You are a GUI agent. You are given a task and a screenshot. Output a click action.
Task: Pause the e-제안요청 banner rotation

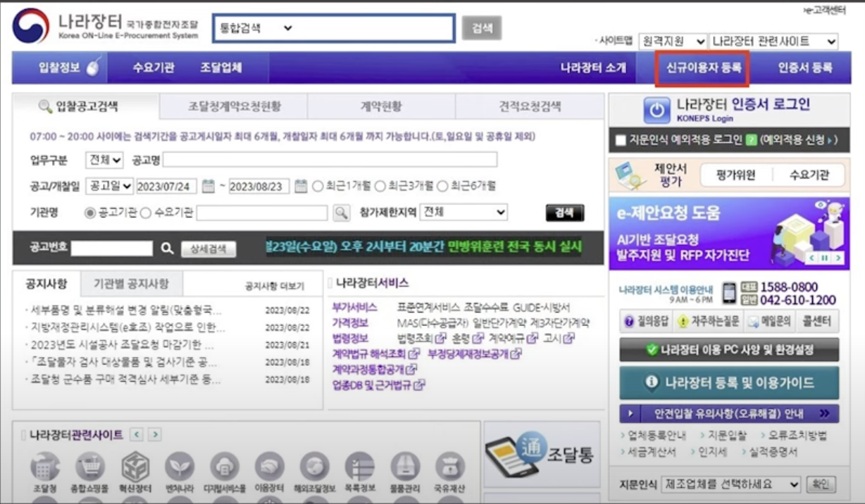pos(824,258)
